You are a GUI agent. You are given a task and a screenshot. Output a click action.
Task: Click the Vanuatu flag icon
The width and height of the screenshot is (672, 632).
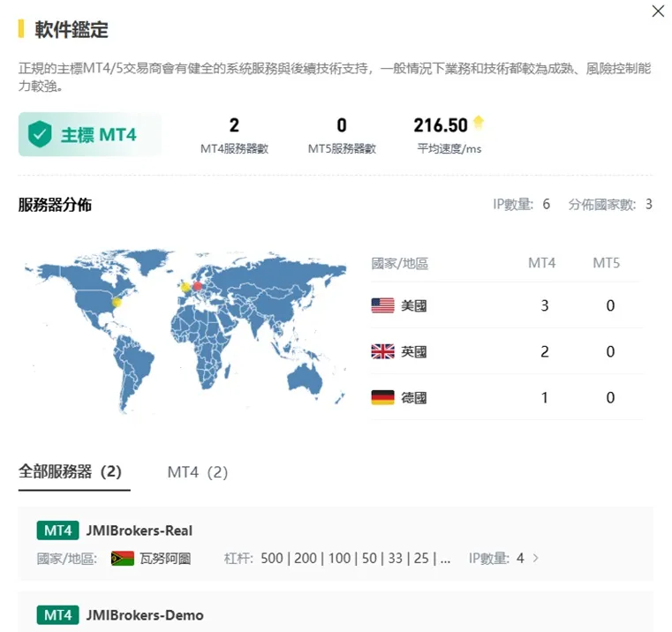coord(123,559)
